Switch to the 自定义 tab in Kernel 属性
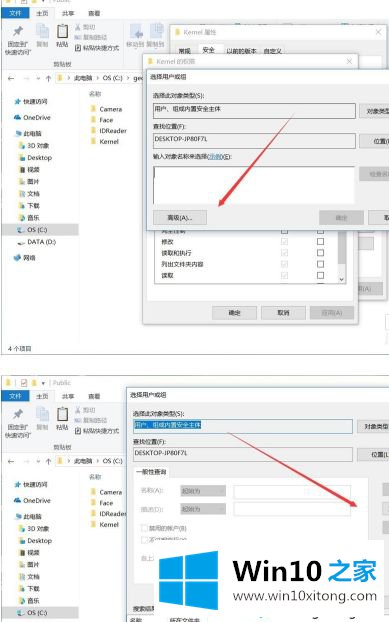This screenshot has height=622, width=389. (x=273, y=51)
